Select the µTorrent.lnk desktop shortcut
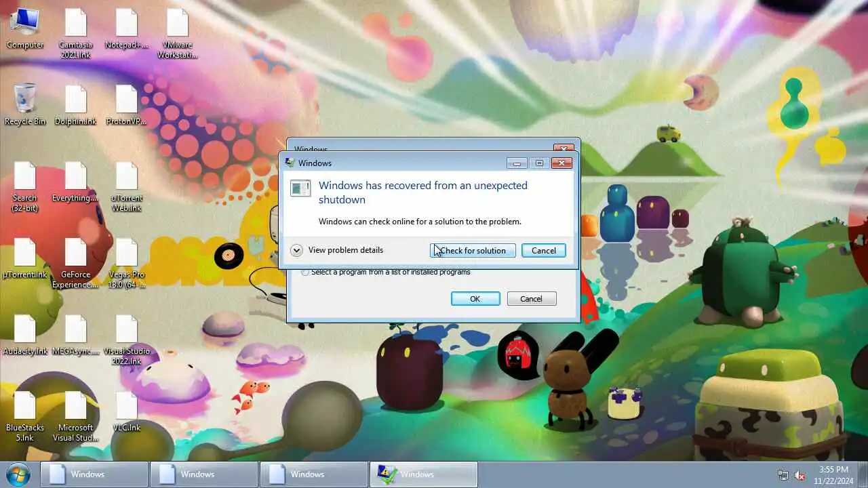Screen dimensions: 868x488 click(x=25, y=258)
